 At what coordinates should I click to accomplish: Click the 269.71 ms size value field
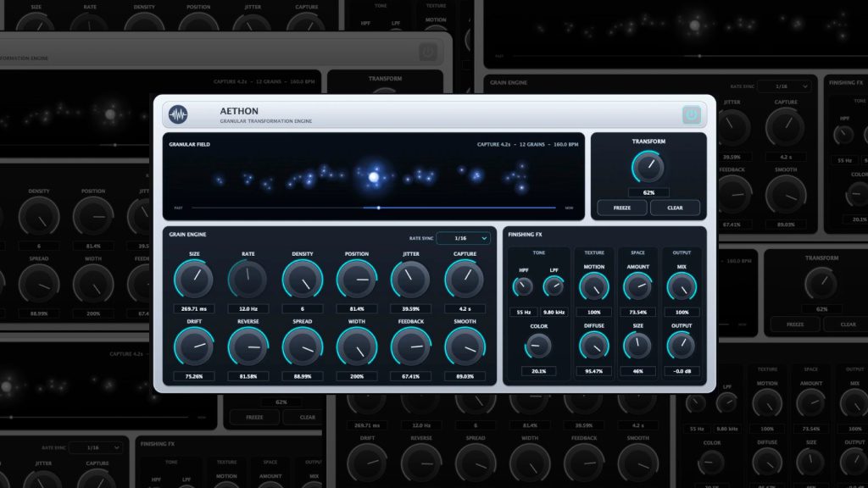click(x=194, y=308)
